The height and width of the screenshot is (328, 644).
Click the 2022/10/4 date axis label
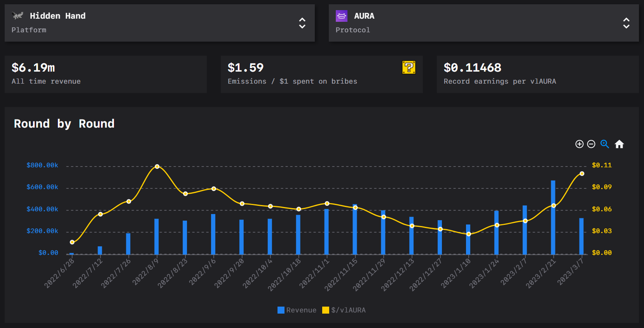[x=258, y=273]
